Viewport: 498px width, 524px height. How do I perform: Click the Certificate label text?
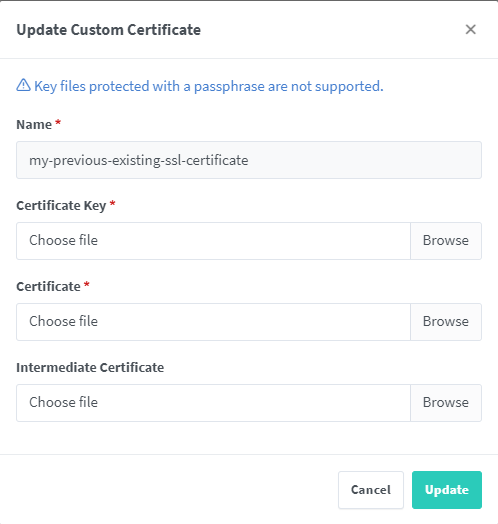(x=48, y=286)
